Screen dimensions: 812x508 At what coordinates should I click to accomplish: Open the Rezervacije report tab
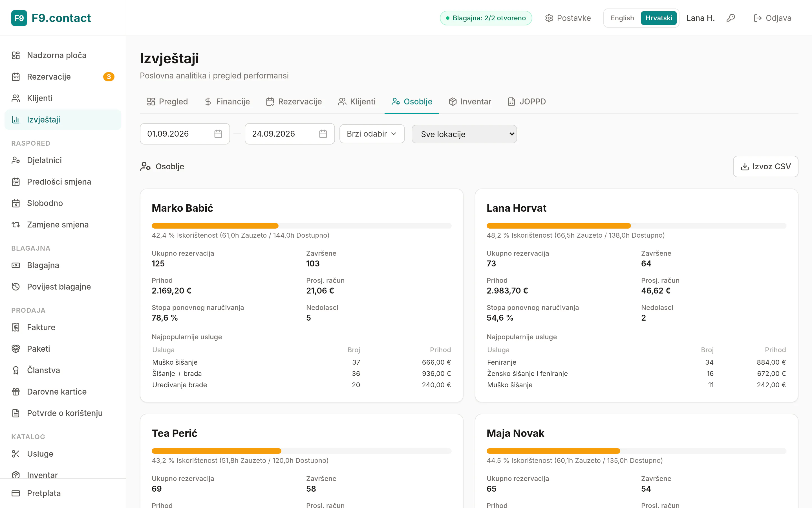coord(294,102)
